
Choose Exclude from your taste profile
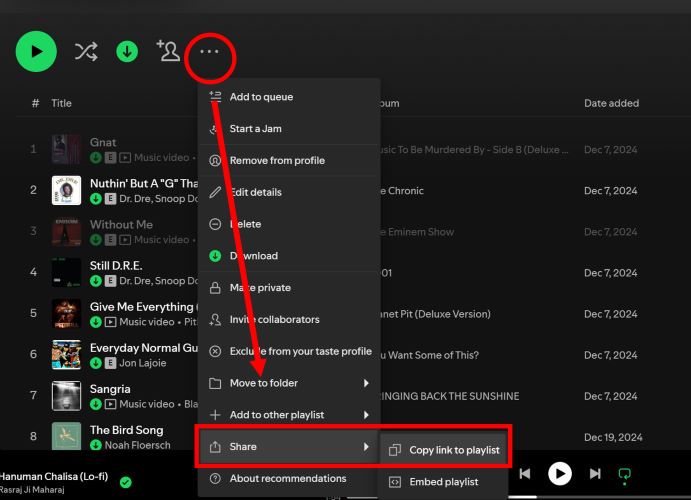click(289, 351)
